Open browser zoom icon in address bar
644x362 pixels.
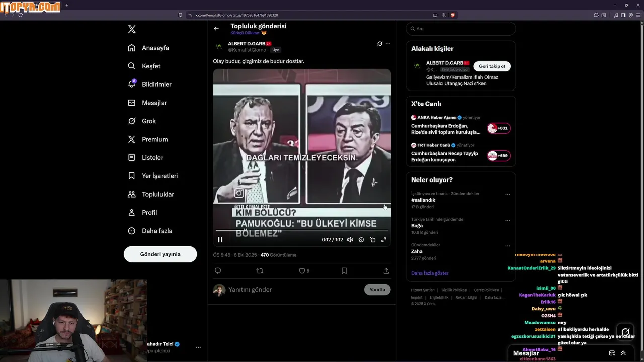444,15
